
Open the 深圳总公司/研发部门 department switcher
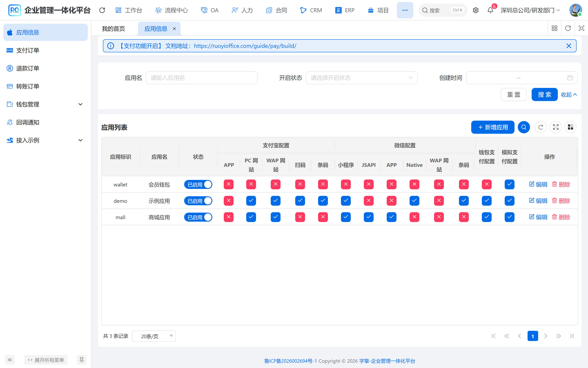tap(530, 10)
